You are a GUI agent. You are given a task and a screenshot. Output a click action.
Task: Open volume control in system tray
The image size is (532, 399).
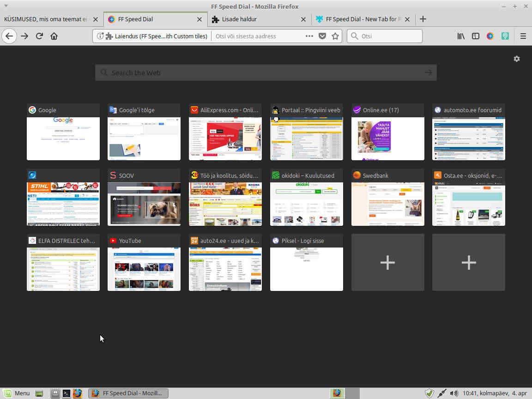[x=454, y=393]
